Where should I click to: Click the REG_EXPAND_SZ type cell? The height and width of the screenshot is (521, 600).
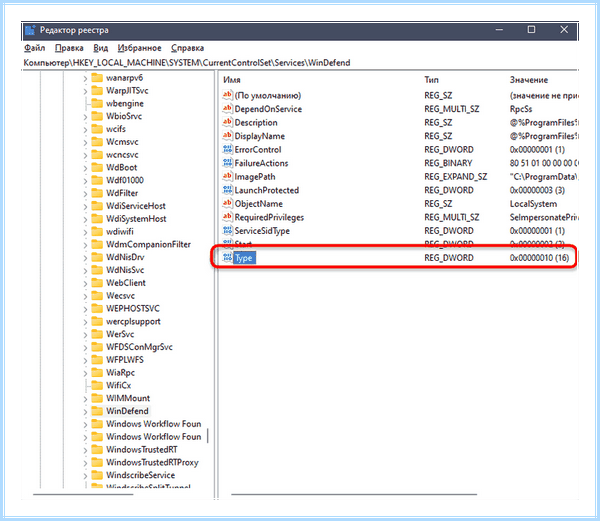point(455,176)
